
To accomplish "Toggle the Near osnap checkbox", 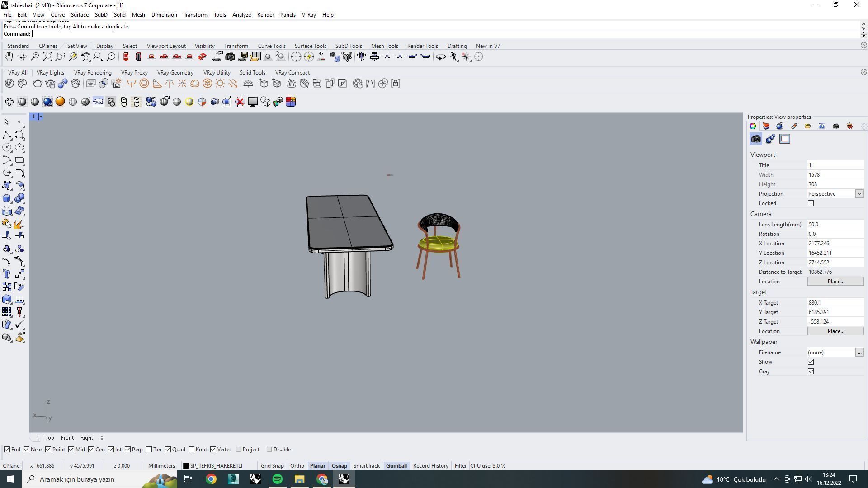I will tap(27, 450).
